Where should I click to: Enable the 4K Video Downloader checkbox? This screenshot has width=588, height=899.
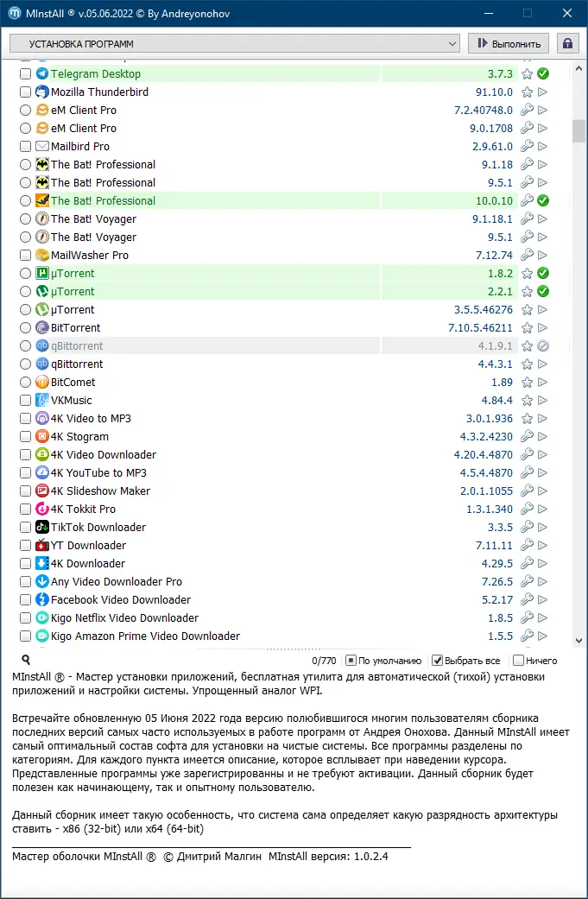(x=25, y=455)
